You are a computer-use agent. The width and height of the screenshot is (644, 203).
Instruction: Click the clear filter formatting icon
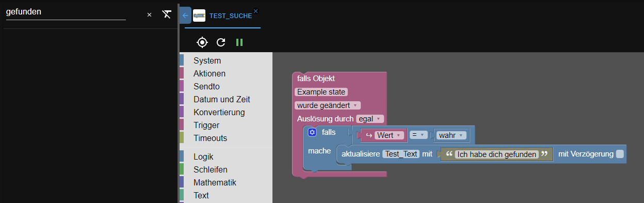166,14
